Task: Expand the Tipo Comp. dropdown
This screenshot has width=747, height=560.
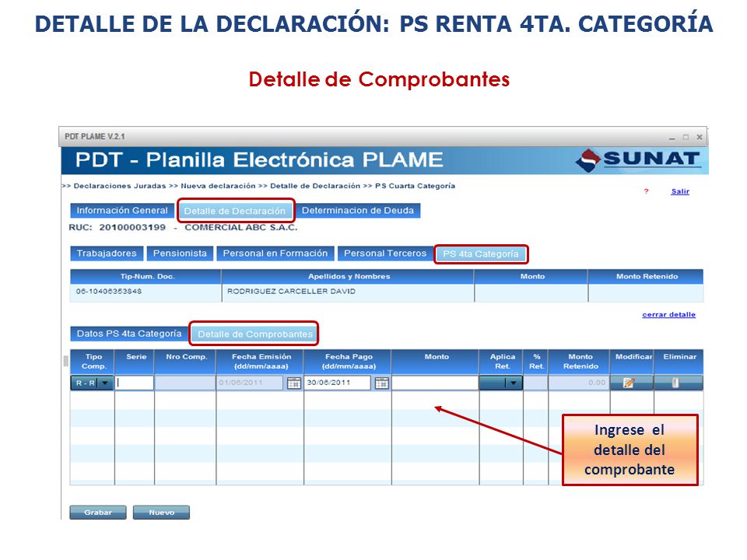Action: tap(105, 383)
